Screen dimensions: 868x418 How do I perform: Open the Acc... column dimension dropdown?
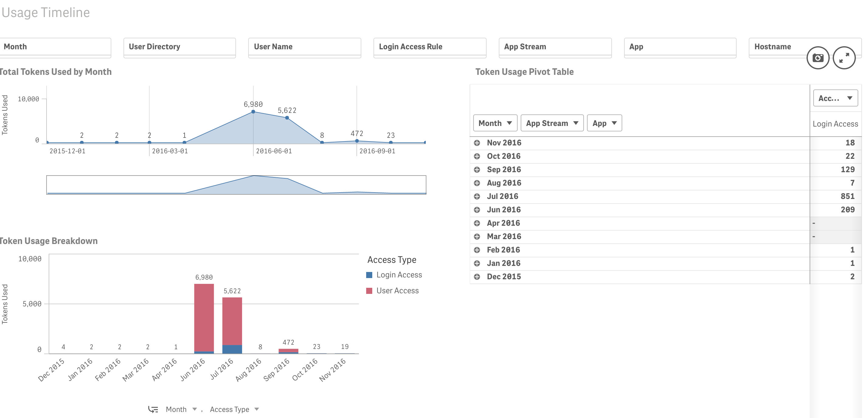tap(835, 98)
